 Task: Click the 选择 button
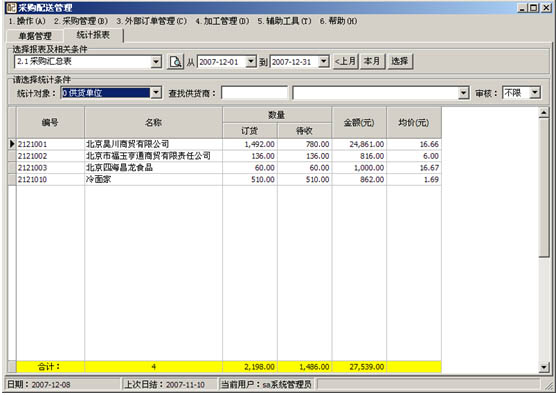[x=400, y=62]
